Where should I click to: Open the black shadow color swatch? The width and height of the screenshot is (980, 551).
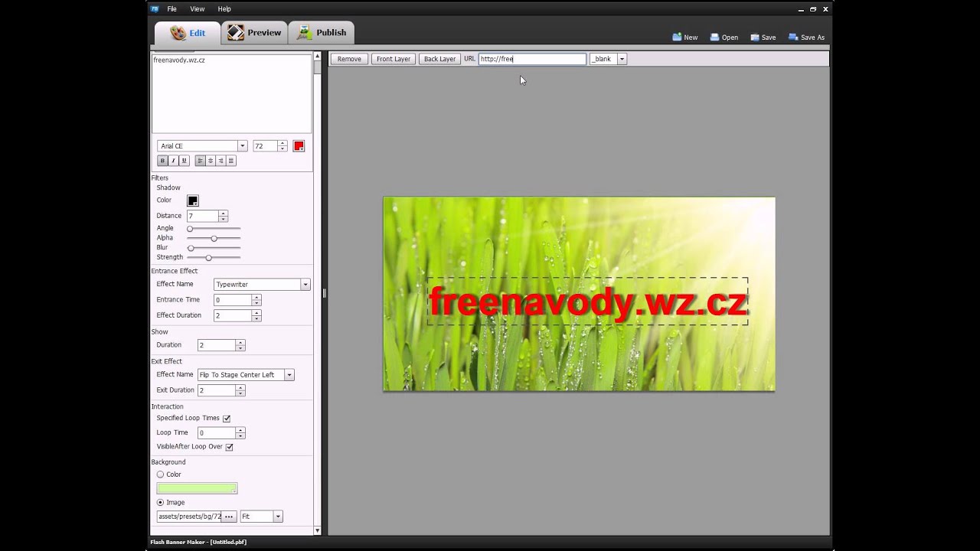pos(193,201)
